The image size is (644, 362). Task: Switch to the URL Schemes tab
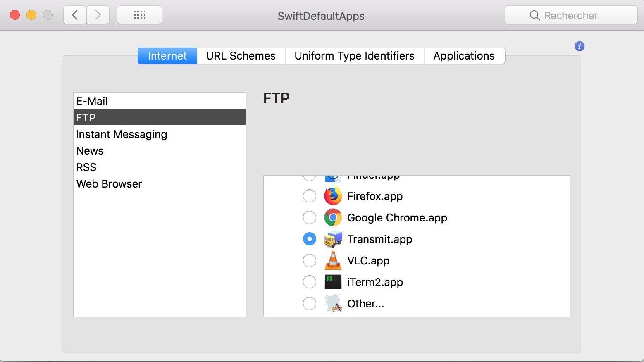point(241,55)
